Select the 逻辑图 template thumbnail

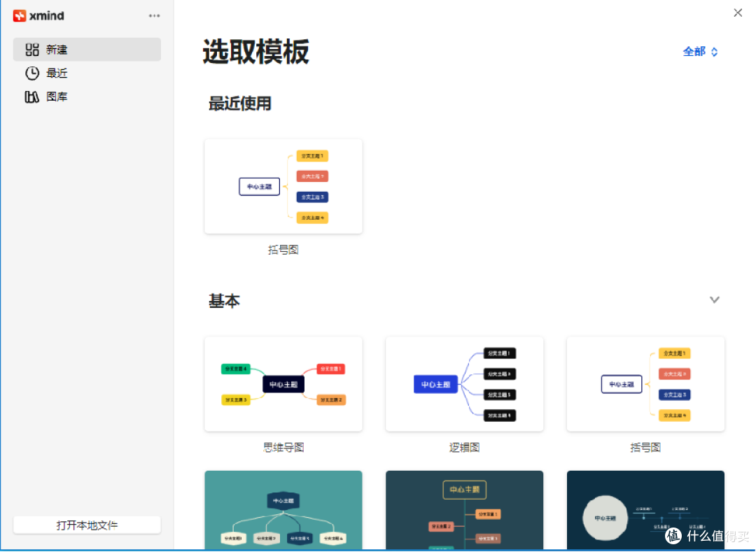[x=464, y=384]
